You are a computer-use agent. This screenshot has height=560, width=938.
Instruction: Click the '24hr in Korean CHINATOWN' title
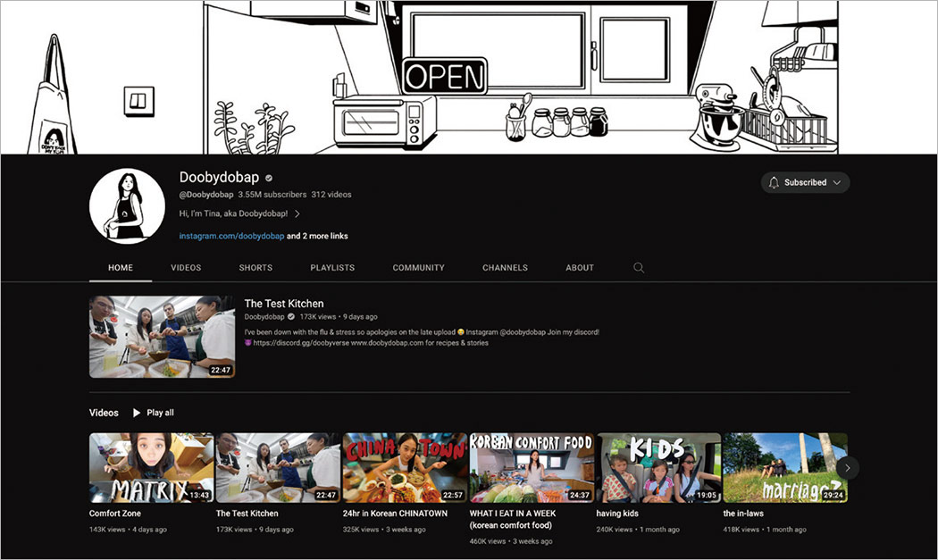(395, 514)
